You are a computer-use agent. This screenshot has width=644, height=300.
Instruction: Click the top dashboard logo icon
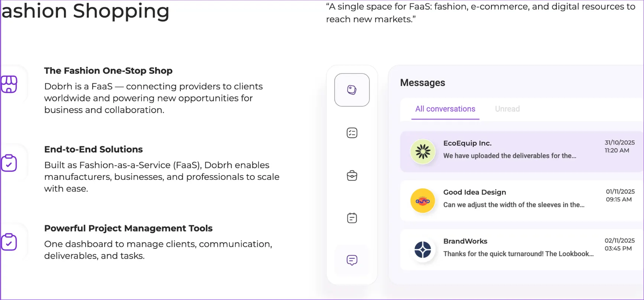[x=352, y=90]
